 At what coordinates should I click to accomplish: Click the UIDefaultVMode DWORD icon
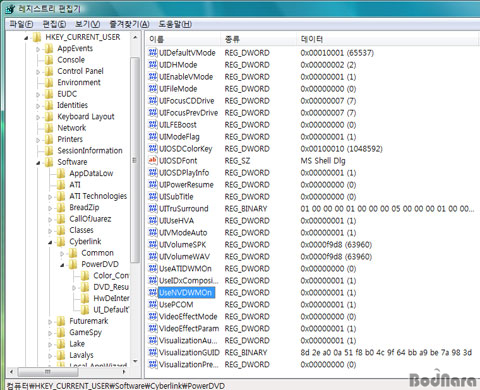(153, 53)
